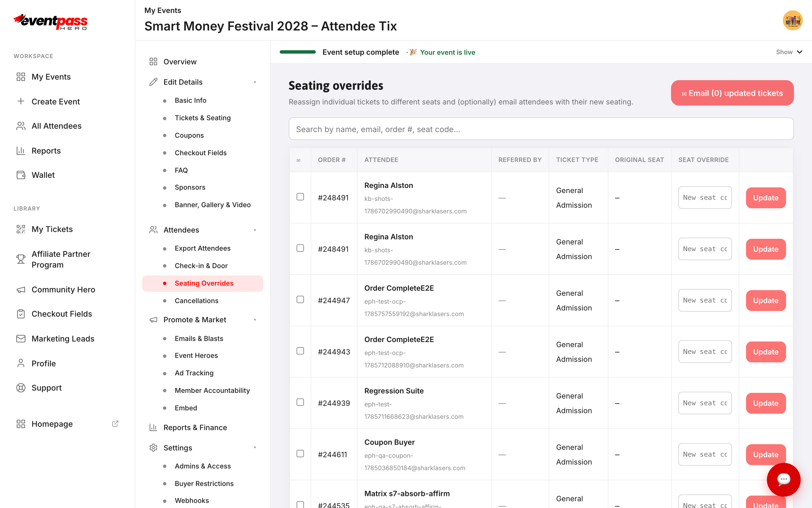Select the second Regina Alston #248491 checkbox
Viewport: 812px width, 508px height.
click(x=300, y=248)
